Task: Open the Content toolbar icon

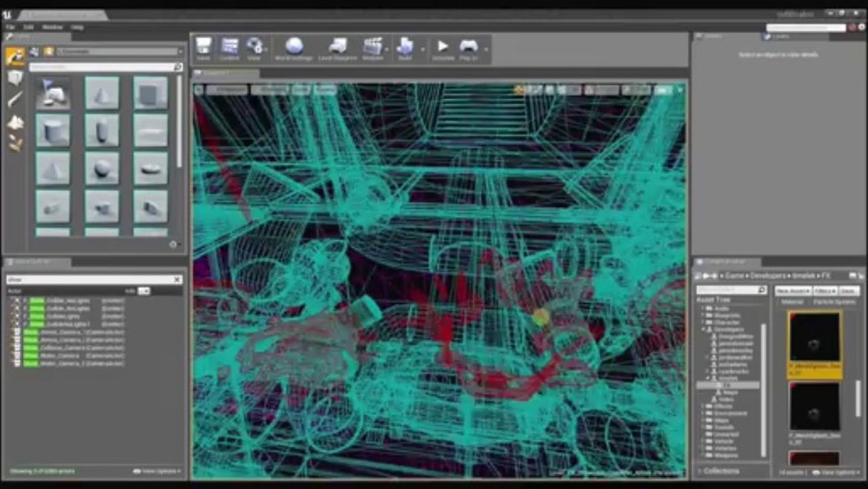Action: coord(229,49)
